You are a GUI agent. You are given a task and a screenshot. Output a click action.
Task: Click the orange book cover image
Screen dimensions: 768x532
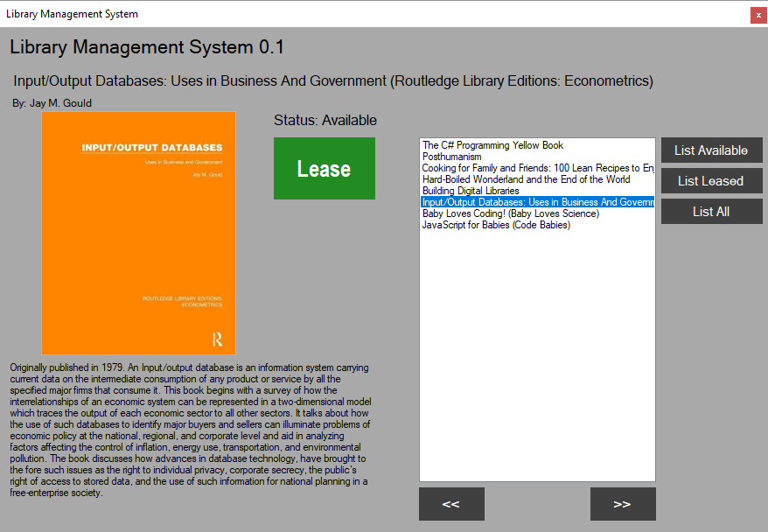pos(138,233)
